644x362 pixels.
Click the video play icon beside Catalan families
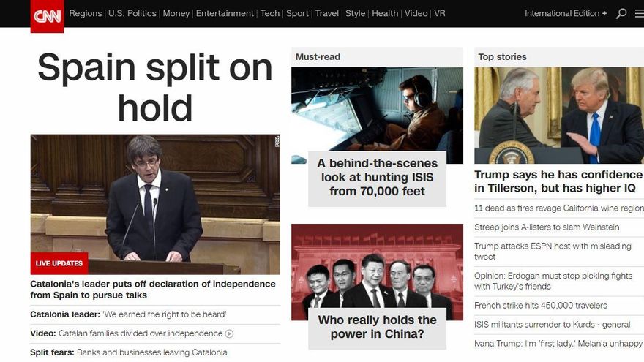(229, 333)
